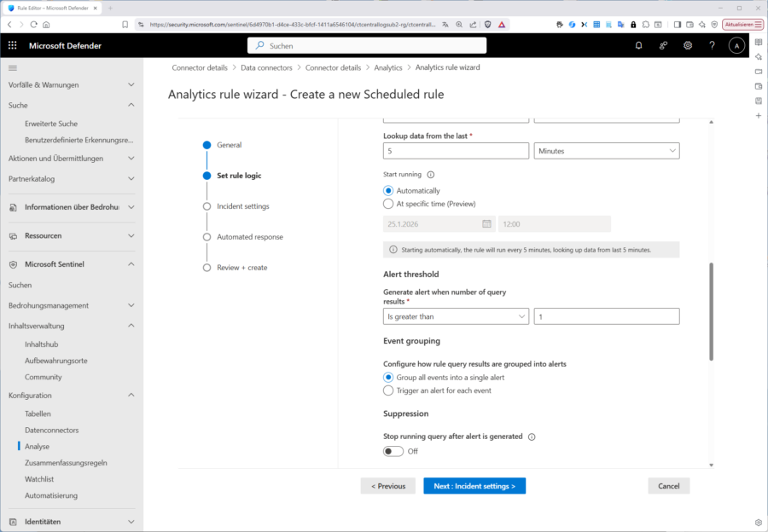768x532 pixels.
Task: Open Datenconnectors in the sidebar
Action: coord(51,430)
